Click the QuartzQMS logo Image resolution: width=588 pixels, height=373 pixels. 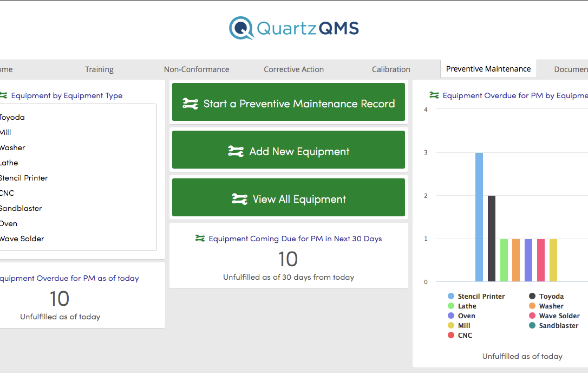[x=294, y=28]
